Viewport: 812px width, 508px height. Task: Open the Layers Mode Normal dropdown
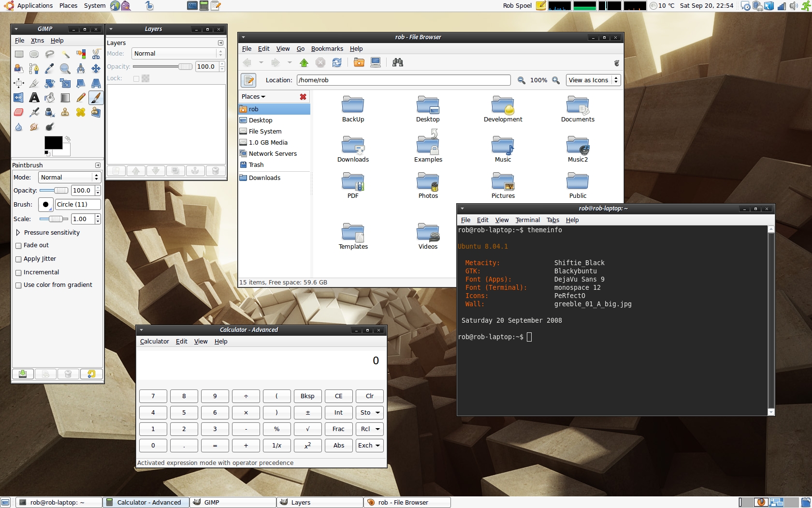[177, 54]
